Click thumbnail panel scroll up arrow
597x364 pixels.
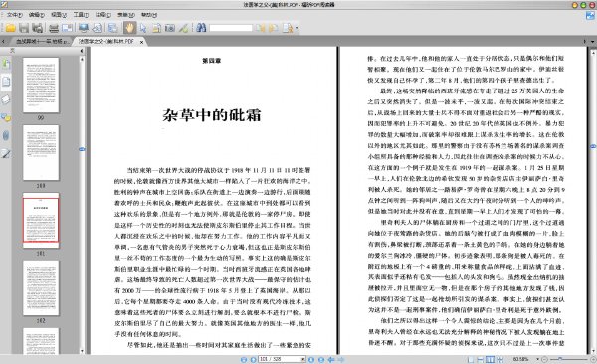tap(82, 60)
